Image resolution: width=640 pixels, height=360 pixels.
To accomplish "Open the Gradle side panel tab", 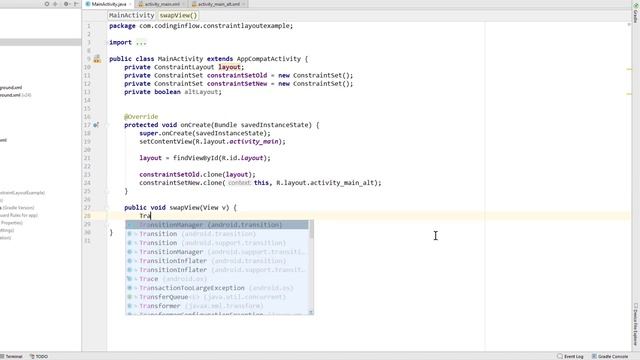I will (x=636, y=13).
